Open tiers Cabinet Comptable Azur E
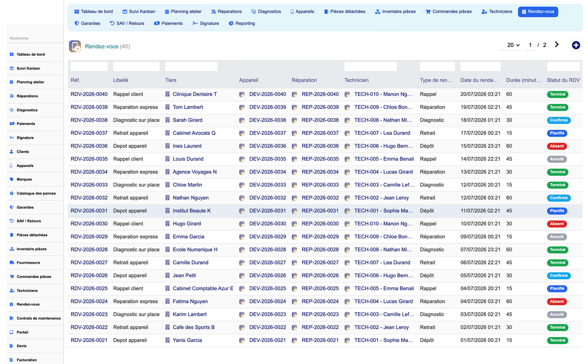This screenshot has width=588, height=364. click(203, 289)
